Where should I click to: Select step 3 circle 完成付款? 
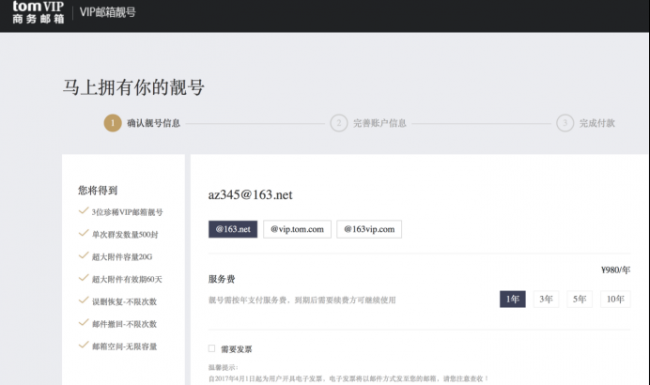[565, 123]
